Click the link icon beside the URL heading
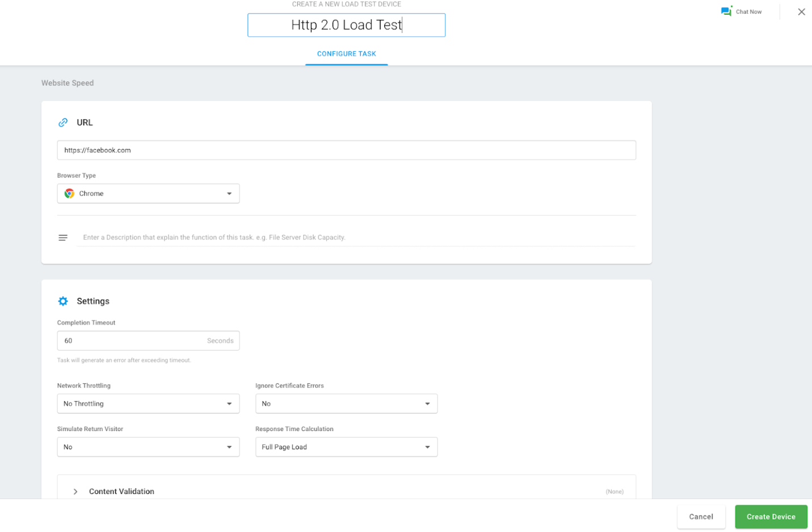The height and width of the screenshot is (532, 812). click(x=62, y=122)
